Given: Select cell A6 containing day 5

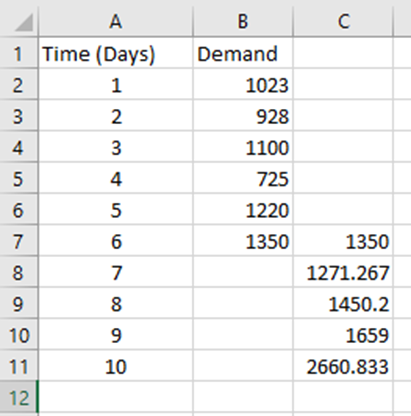Looking at the screenshot, I should point(116,210).
